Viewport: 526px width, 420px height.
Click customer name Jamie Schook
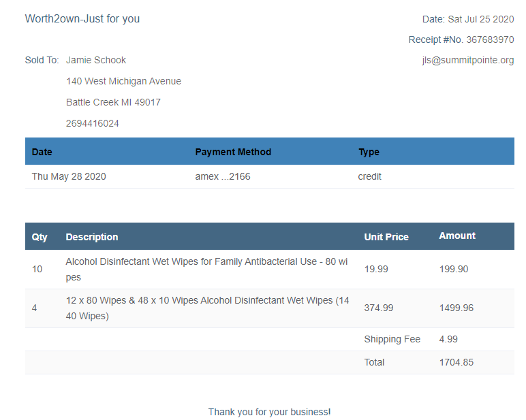[x=96, y=60]
